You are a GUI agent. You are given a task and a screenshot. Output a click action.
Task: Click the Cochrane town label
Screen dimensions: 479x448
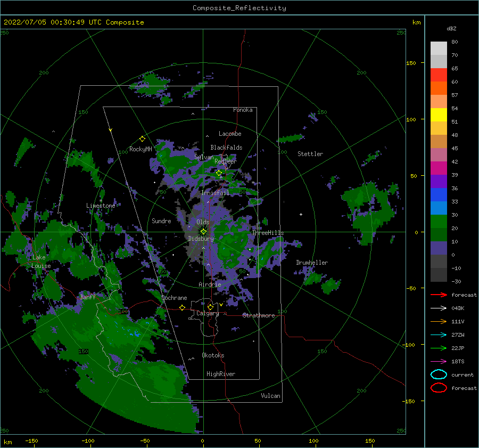[x=174, y=298]
